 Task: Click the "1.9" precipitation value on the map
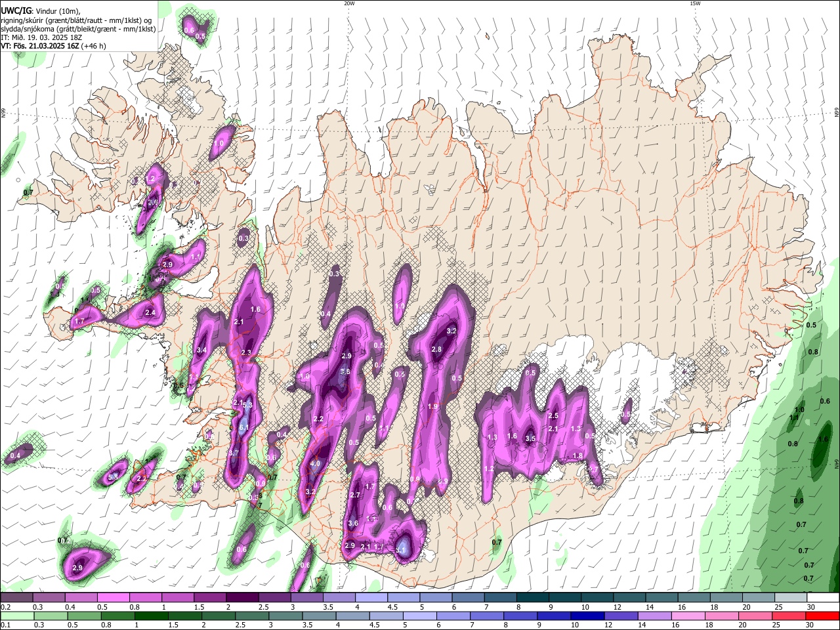(x=432, y=407)
